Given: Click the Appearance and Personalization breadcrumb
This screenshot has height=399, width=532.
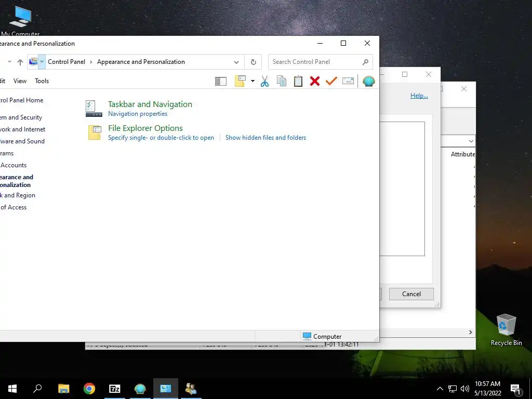Looking at the screenshot, I should click(x=141, y=62).
